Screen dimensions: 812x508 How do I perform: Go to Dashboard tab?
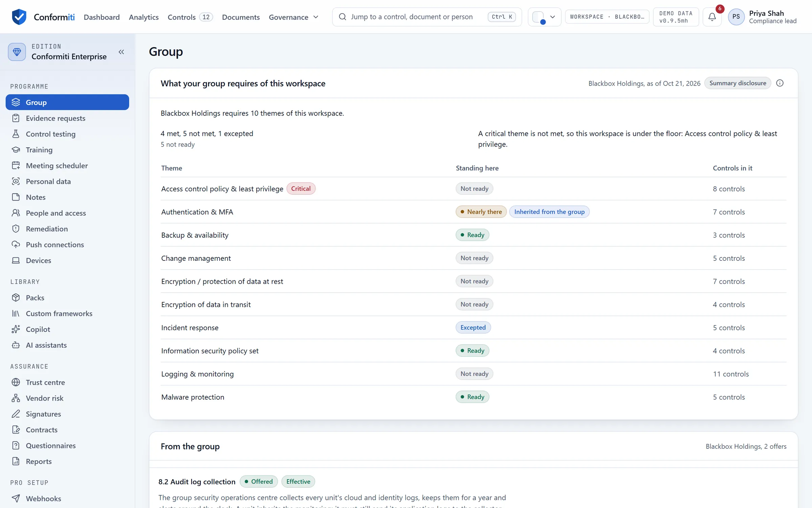pyautogui.click(x=101, y=17)
